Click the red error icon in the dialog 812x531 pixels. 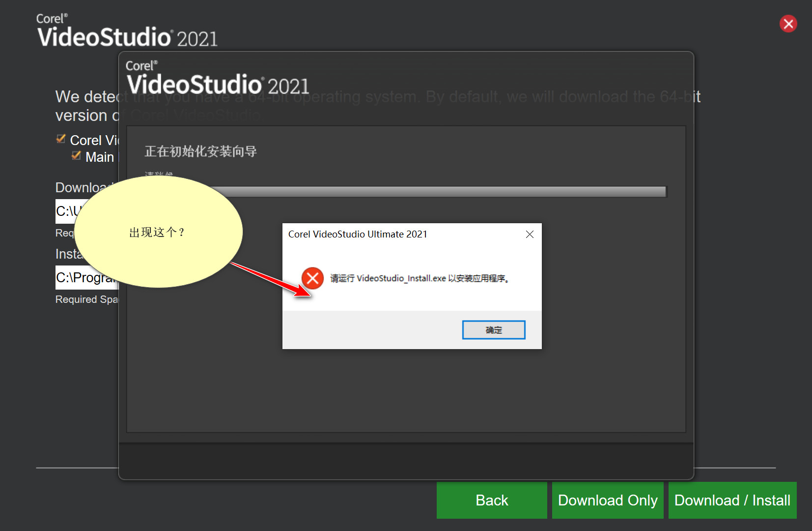point(312,278)
